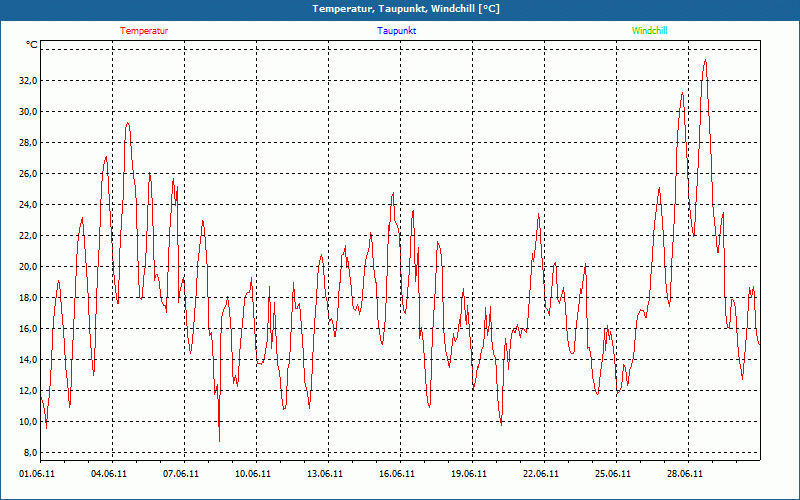Click the 30,0 y-axis value

point(27,112)
